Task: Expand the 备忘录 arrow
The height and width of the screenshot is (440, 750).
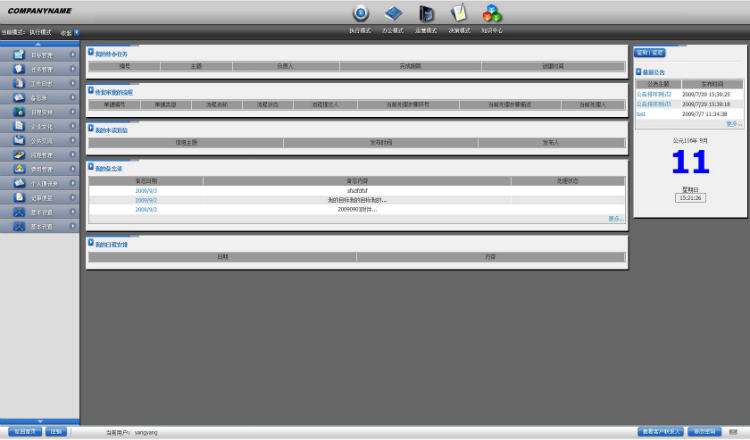Action: click(73, 98)
